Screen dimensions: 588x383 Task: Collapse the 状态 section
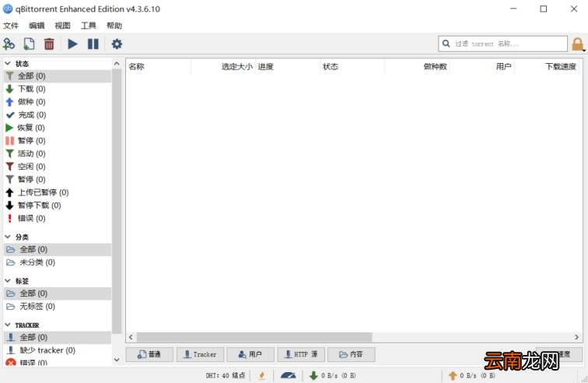coord(8,64)
